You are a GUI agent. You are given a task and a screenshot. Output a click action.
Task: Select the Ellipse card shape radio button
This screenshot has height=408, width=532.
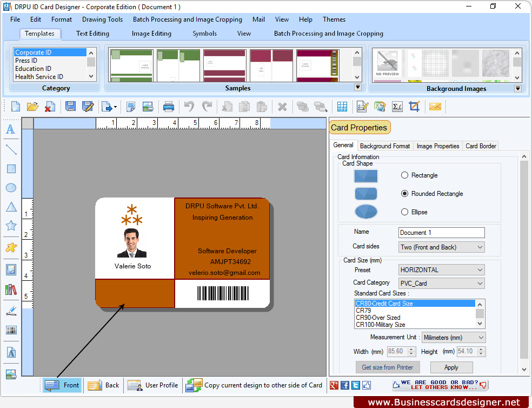pos(404,212)
